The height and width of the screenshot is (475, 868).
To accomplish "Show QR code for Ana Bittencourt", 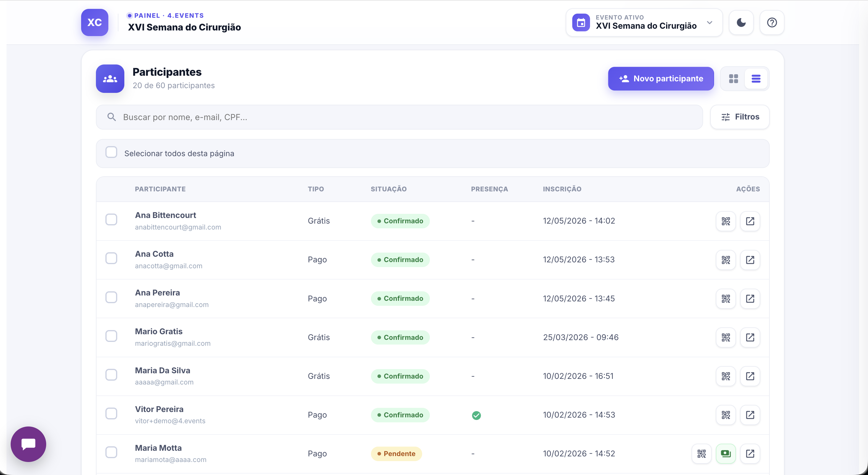I will 726,221.
